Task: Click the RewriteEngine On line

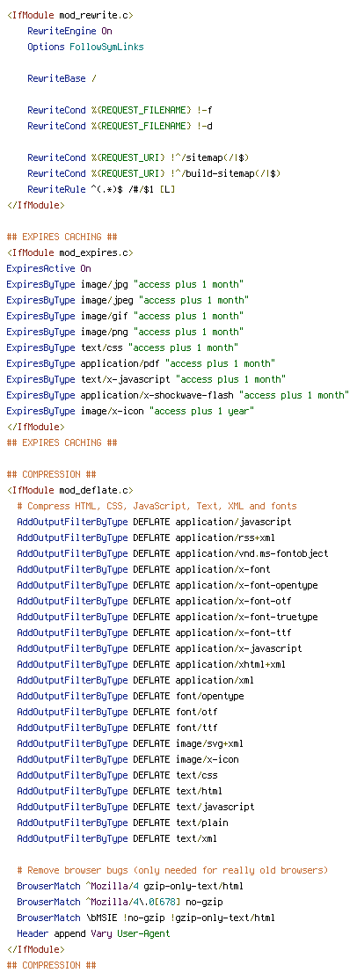Action: (x=70, y=31)
